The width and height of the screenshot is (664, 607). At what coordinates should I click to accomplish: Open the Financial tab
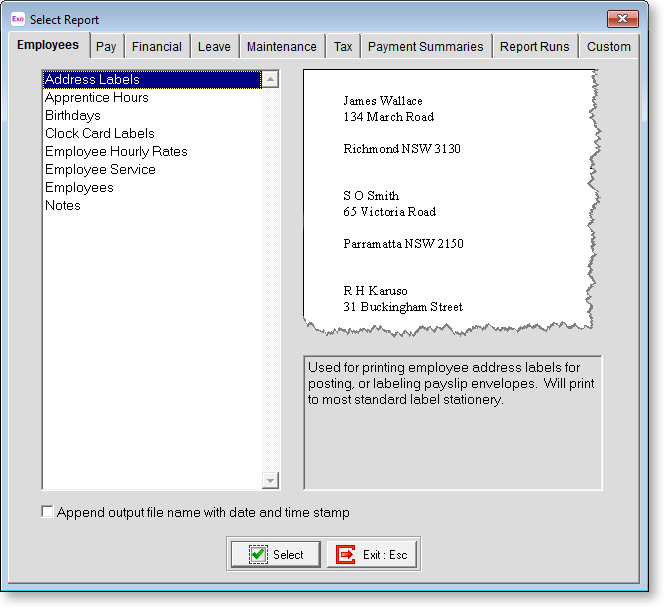pos(156,46)
